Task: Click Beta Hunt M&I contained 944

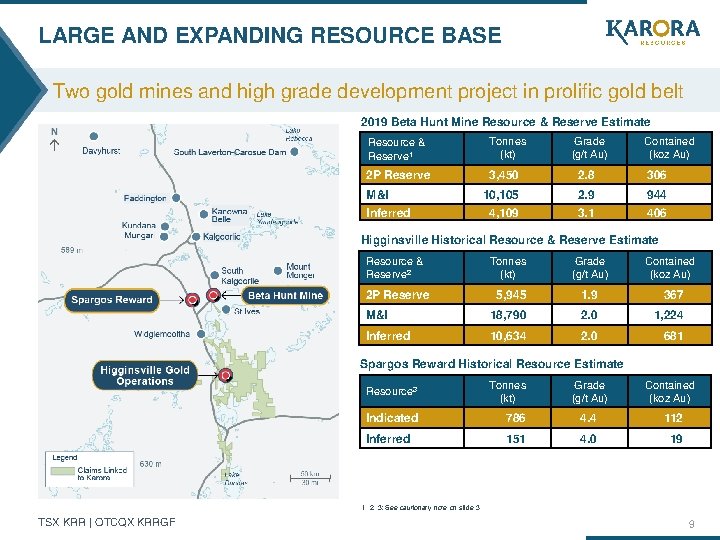Action: coord(656,195)
